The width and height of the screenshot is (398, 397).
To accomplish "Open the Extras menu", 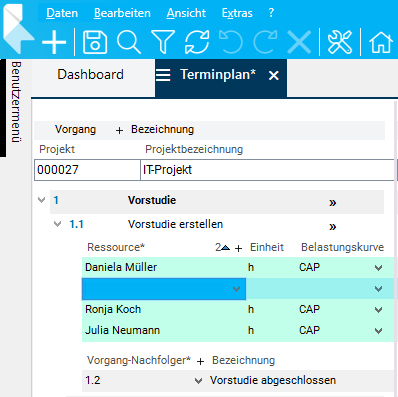I will [237, 13].
